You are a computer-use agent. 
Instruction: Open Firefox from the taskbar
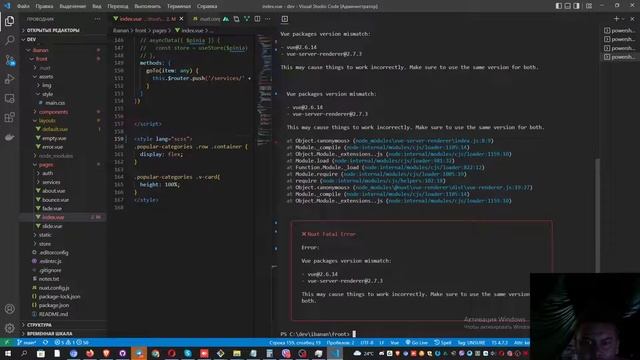[x=90, y=353]
